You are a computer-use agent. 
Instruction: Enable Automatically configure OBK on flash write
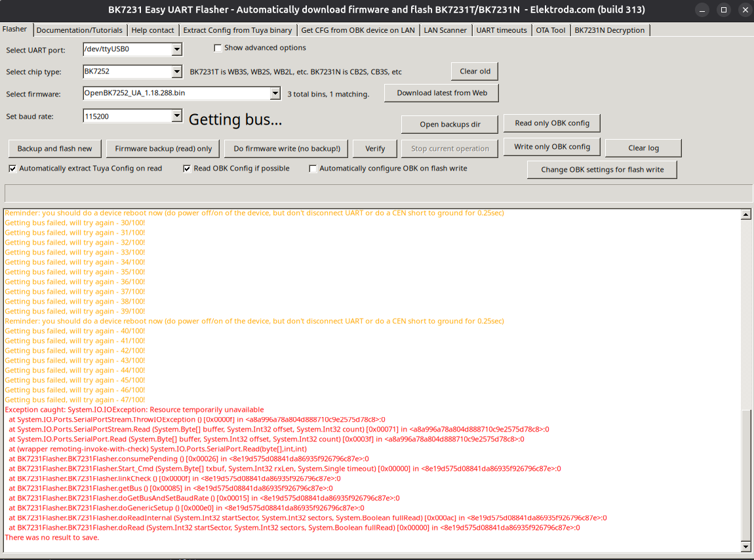click(313, 169)
